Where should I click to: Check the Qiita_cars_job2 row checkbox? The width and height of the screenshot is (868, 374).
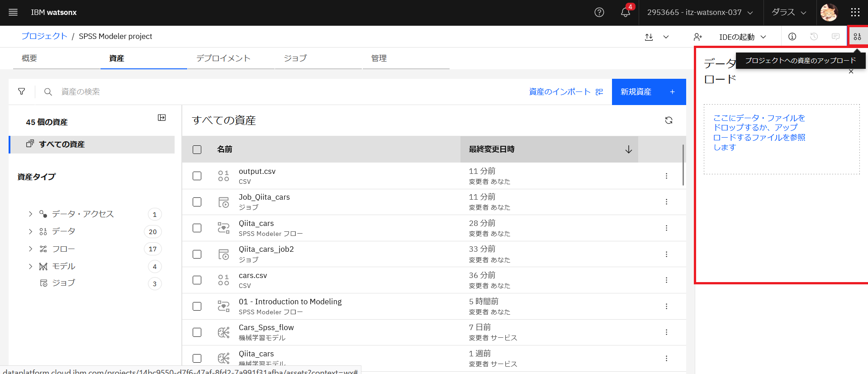click(197, 254)
